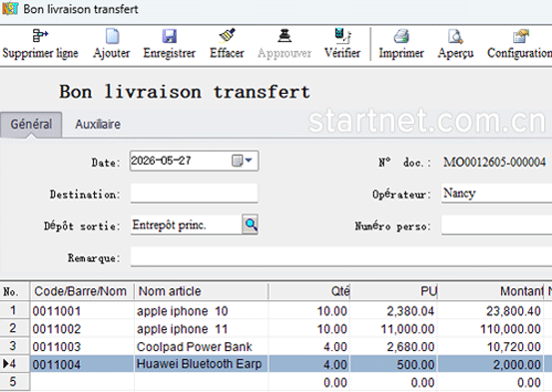Click the PU column header
This screenshot has height=392, width=552.
[x=394, y=291]
